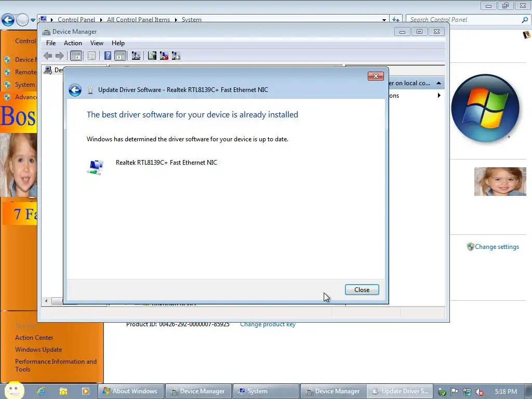Open Internet Explorer from the taskbar
Viewport: 532px width, 399px height.
tap(41, 391)
